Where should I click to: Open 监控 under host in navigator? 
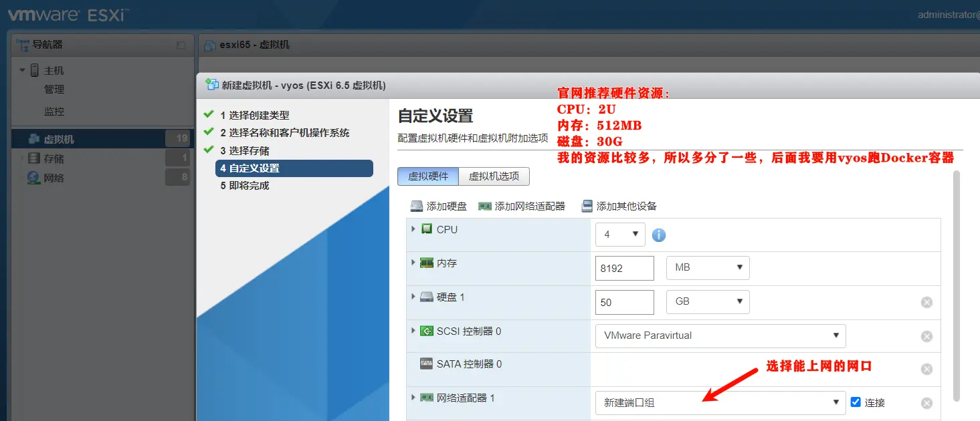(54, 112)
